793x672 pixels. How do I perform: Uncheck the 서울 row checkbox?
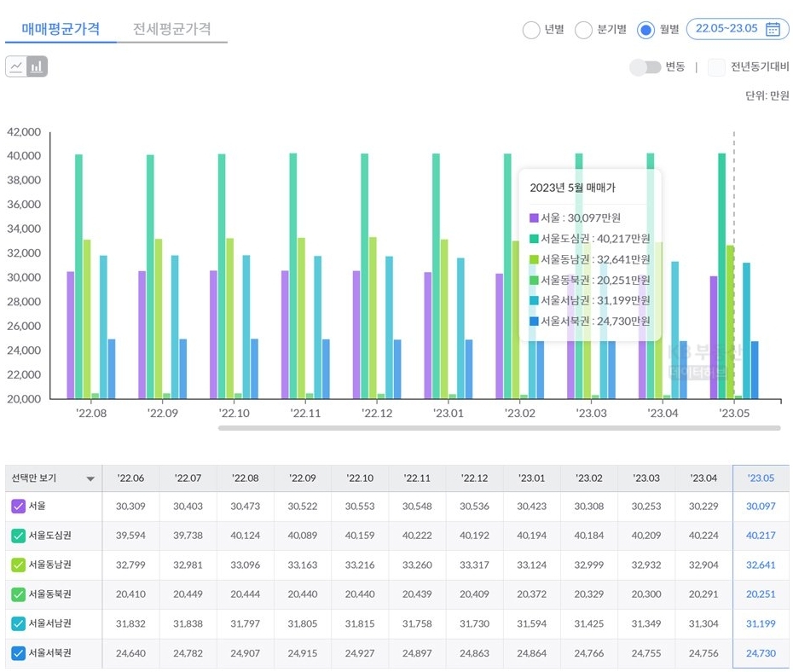click(x=18, y=507)
